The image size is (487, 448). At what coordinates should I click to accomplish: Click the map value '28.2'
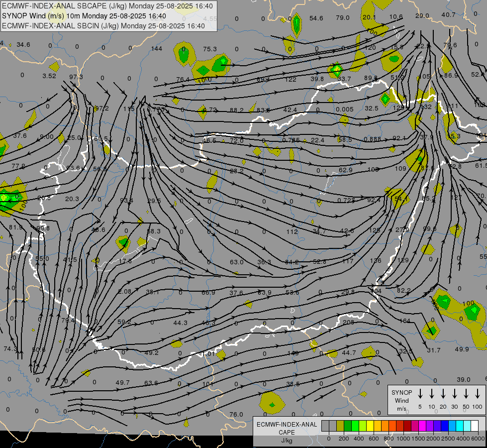(237, 171)
